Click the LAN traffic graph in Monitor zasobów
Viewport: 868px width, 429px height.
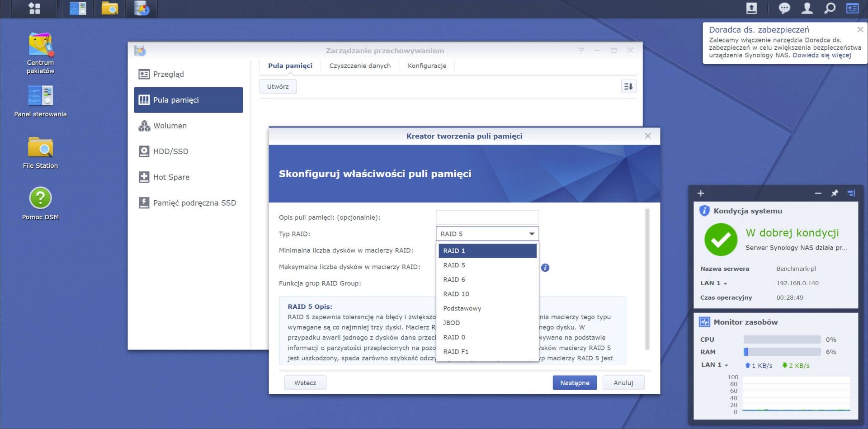pyautogui.click(x=796, y=394)
